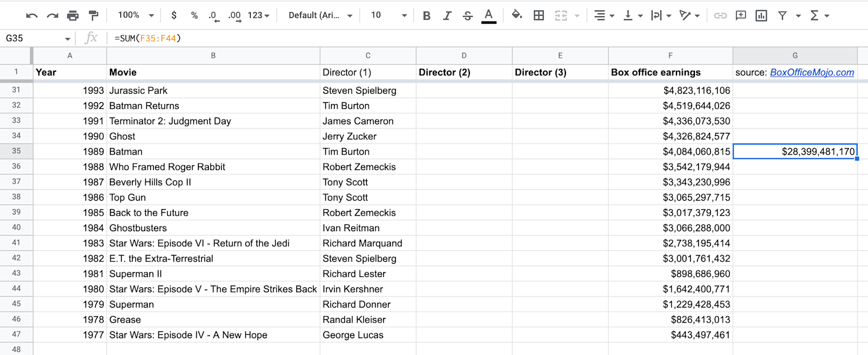Print the spreadsheet
Viewport: 868px width, 355px height.
(x=72, y=16)
